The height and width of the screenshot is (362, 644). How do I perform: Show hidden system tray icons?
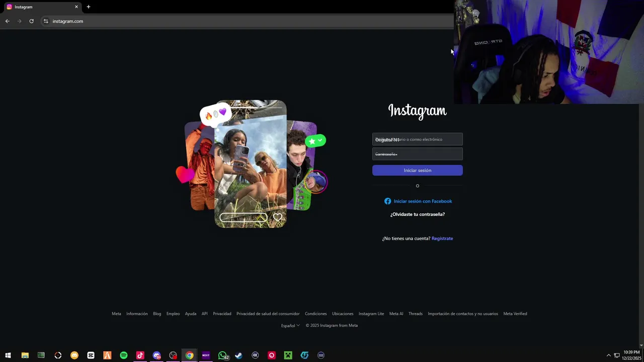click(608, 355)
